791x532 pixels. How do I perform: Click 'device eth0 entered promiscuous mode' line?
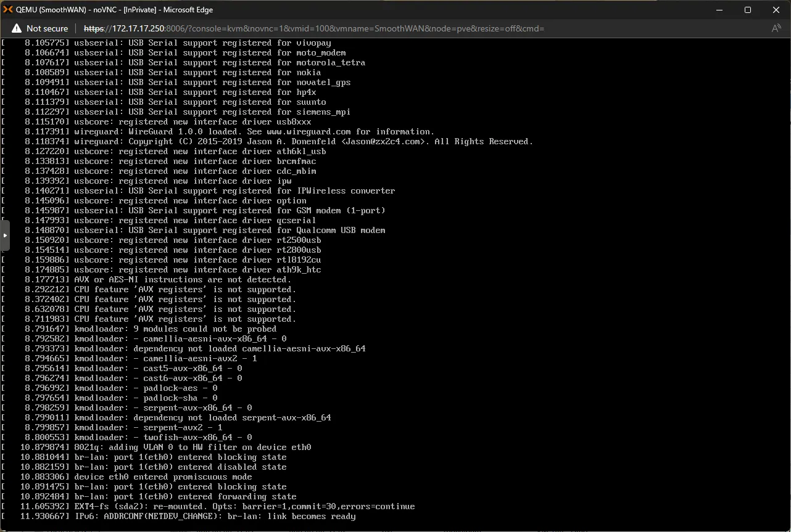pos(126,477)
